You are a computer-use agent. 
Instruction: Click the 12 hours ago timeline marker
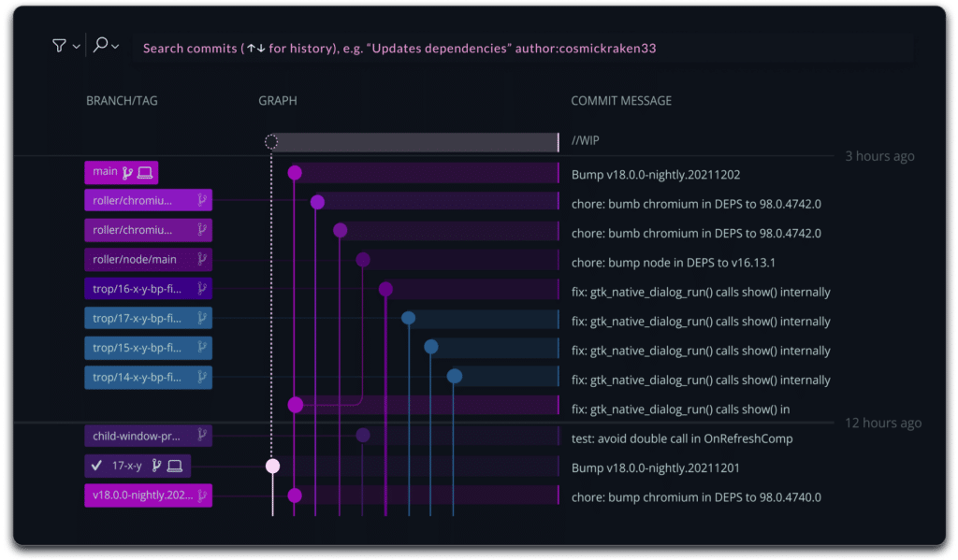coord(882,423)
